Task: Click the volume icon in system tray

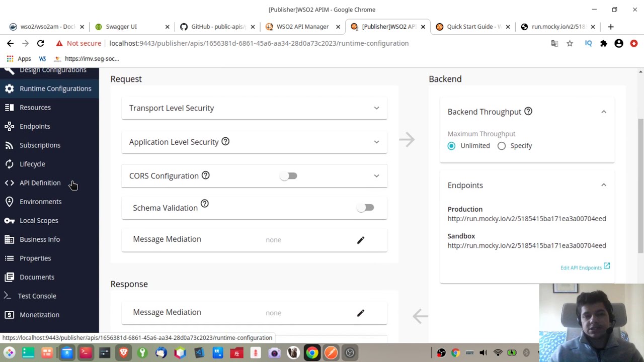Action: pyautogui.click(x=484, y=353)
